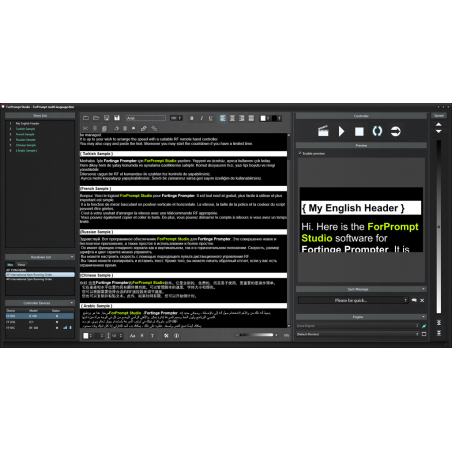
Task: Click the circled arrow icon in Controller
Action: coord(395,131)
